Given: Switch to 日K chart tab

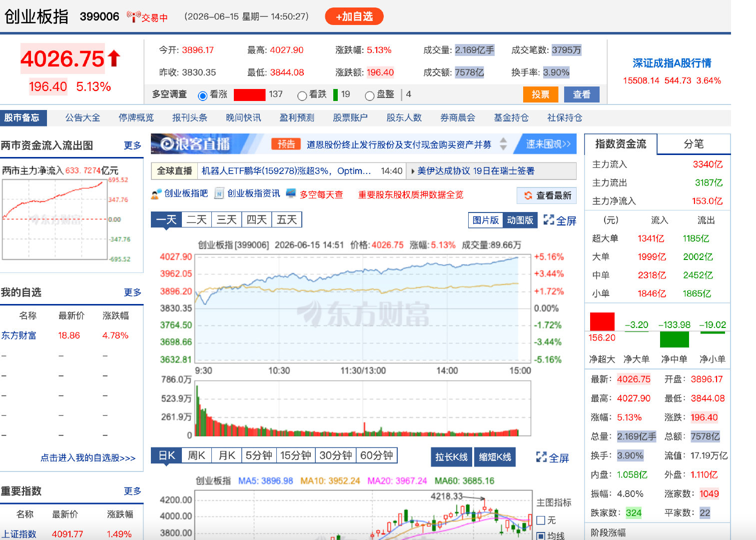Looking at the screenshot, I should point(166,455).
